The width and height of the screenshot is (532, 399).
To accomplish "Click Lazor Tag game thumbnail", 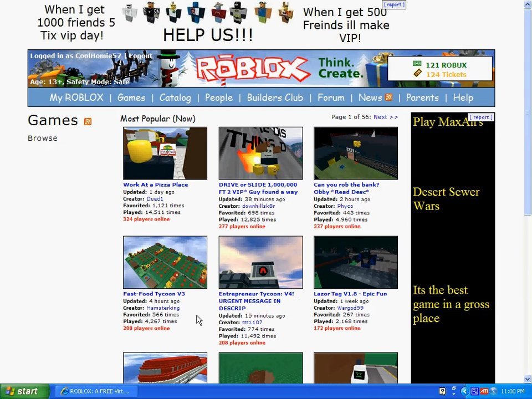I will tap(356, 263).
